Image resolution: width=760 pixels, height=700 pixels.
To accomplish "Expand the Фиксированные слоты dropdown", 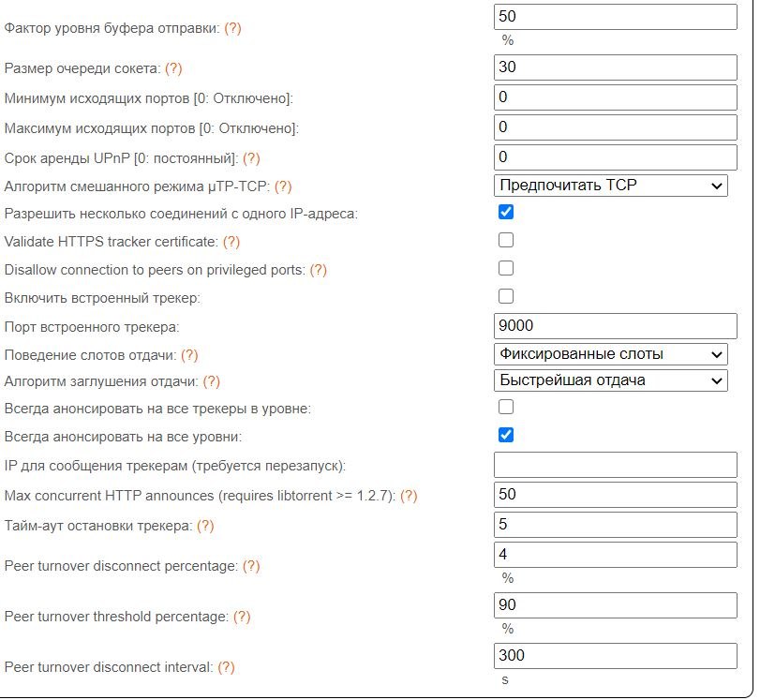I will (x=611, y=354).
